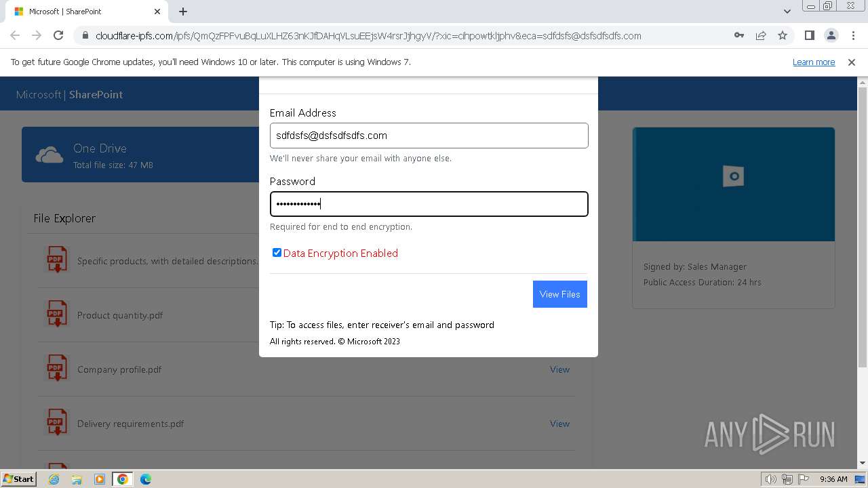The height and width of the screenshot is (488, 868).
Task: Open the file folder taskbar icon
Action: point(77,479)
